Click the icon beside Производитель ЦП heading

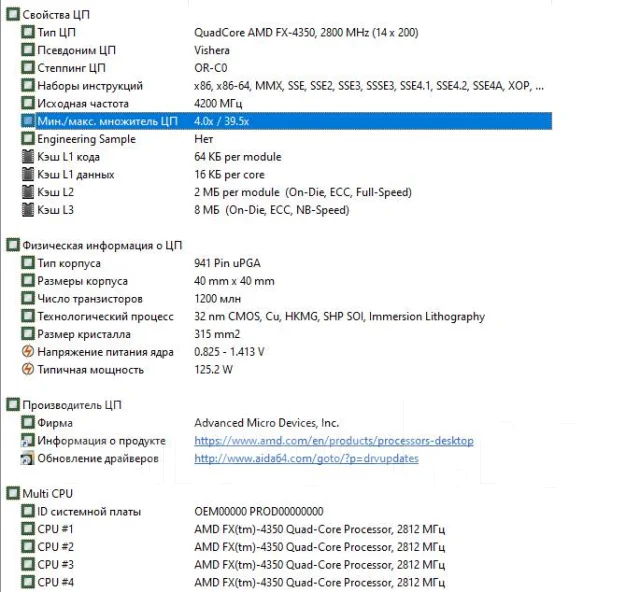(x=13, y=405)
